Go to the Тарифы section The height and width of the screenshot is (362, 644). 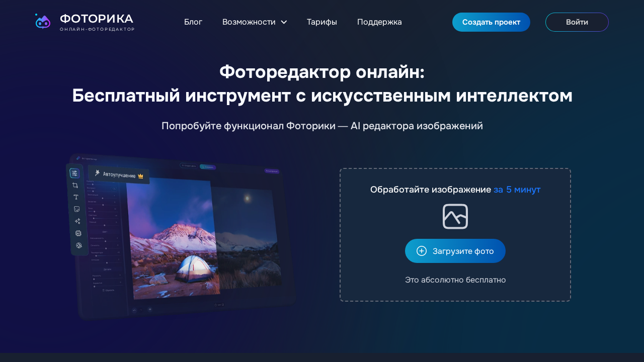(x=322, y=22)
